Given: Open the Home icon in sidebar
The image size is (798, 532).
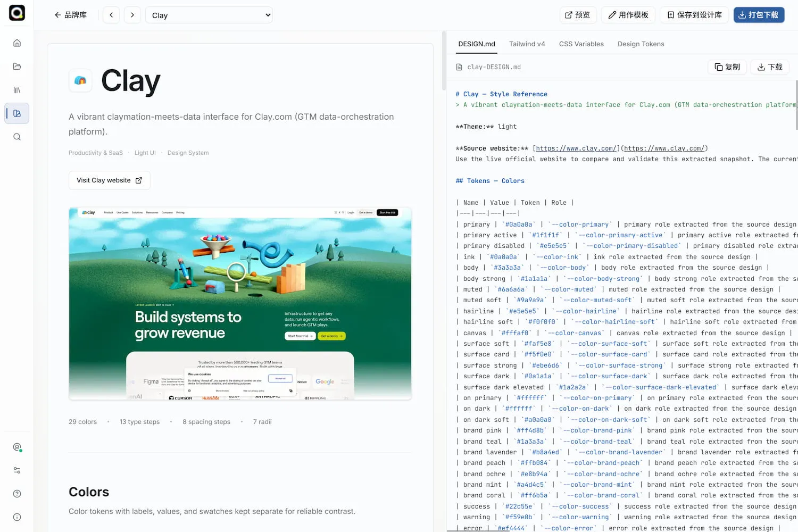Looking at the screenshot, I should point(17,43).
